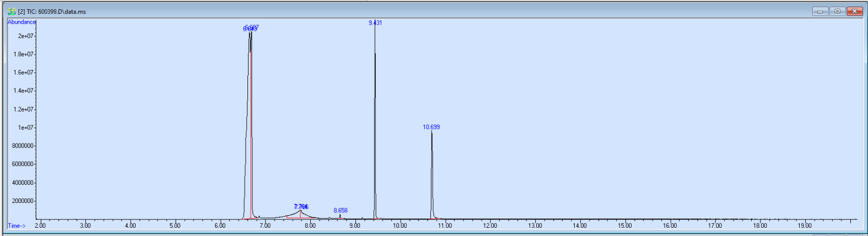Screen dimensions: 868x236
Task: Click the 19.00 time axis label
Action: coord(805,226)
